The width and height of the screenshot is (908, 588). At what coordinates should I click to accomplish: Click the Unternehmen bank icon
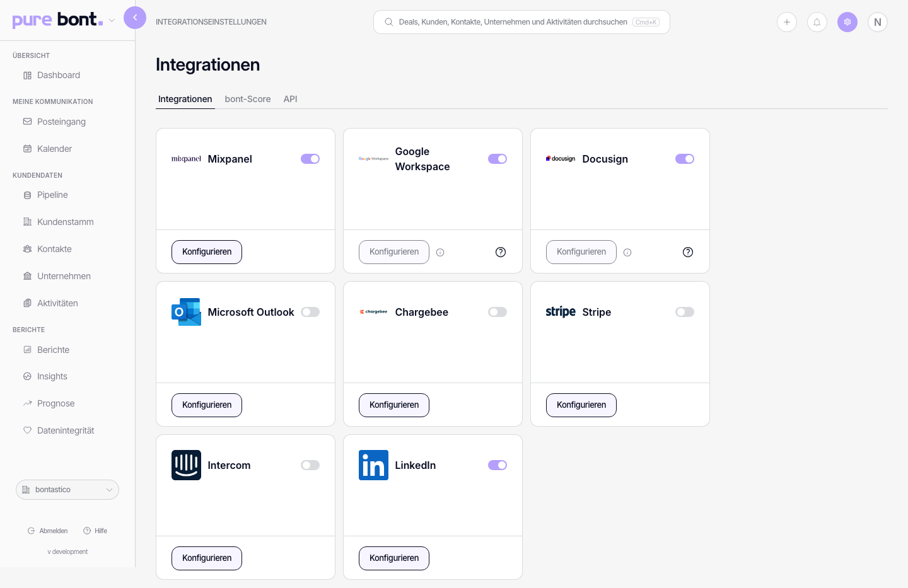(27, 276)
